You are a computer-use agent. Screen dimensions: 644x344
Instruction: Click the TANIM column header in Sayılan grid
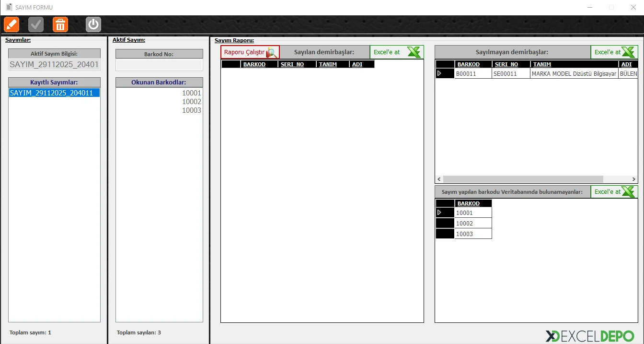[x=328, y=64]
